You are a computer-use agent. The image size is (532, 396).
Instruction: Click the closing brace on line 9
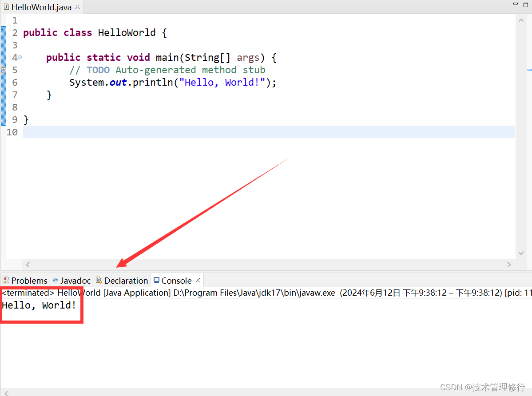tap(26, 120)
